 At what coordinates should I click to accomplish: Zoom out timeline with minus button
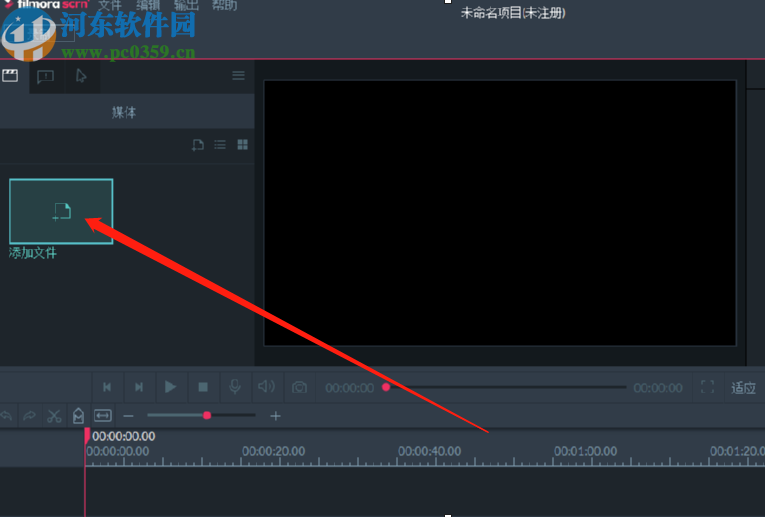click(128, 416)
